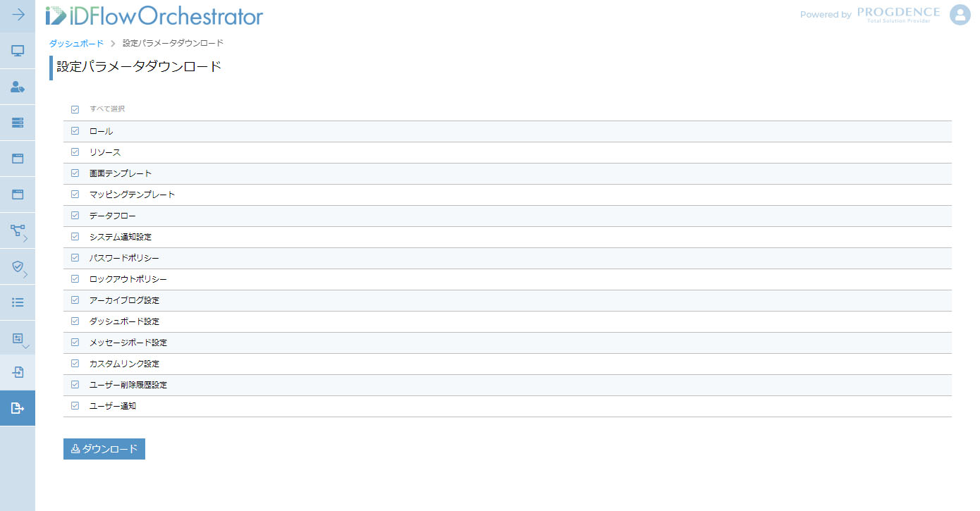Expand sidebar with the arrow icon
The height and width of the screenshot is (511, 980).
(x=18, y=15)
